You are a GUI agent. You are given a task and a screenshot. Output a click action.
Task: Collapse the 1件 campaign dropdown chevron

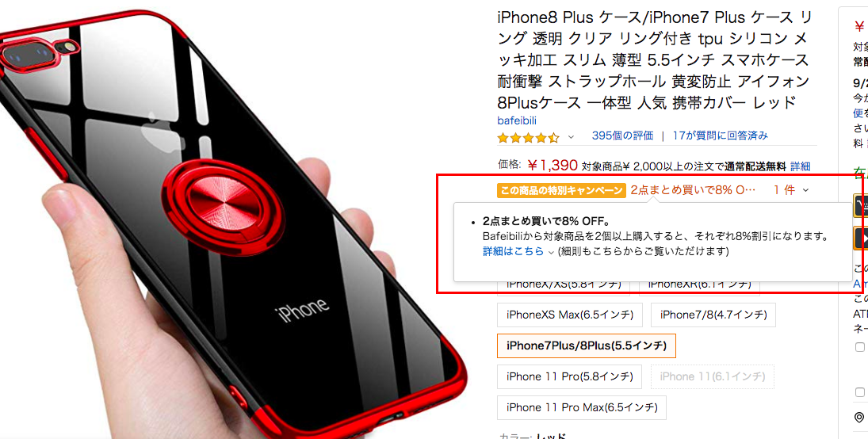click(805, 190)
